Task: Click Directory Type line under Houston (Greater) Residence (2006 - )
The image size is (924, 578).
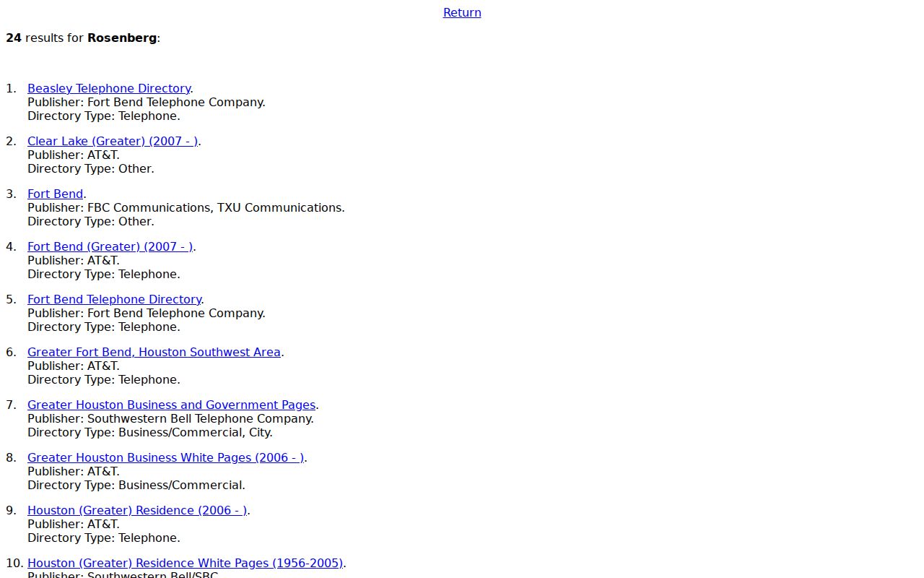Action: (x=104, y=538)
